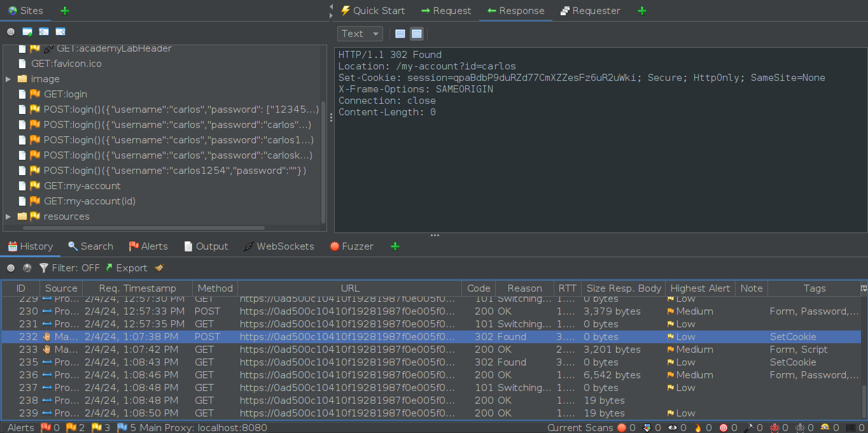Click the table column chooser icon after Tags

tap(864, 288)
